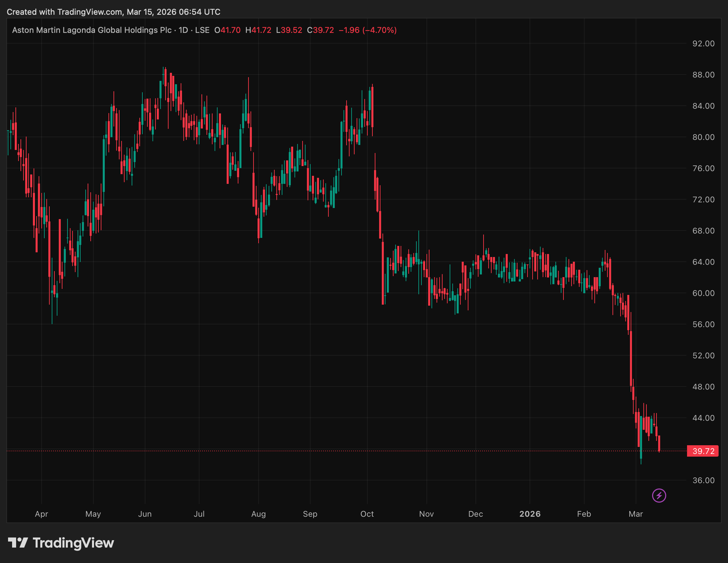The image size is (728, 563).
Task: Click the 1D interval label
Action: click(x=183, y=30)
